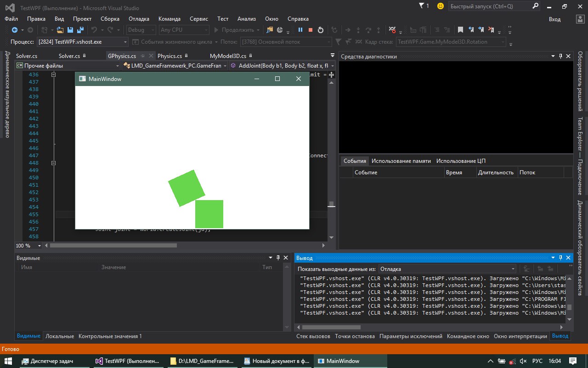Open notifications flag in title bar
This screenshot has height=368, width=588.
coord(422,6)
